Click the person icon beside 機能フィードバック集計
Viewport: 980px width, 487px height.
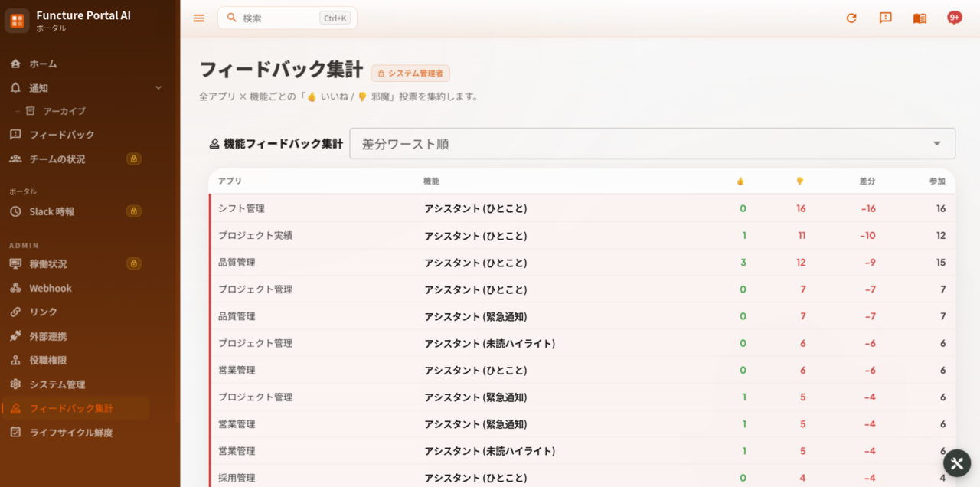(x=214, y=144)
